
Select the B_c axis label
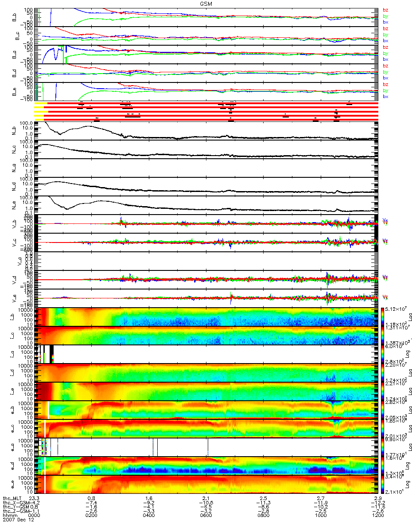point(18,36)
